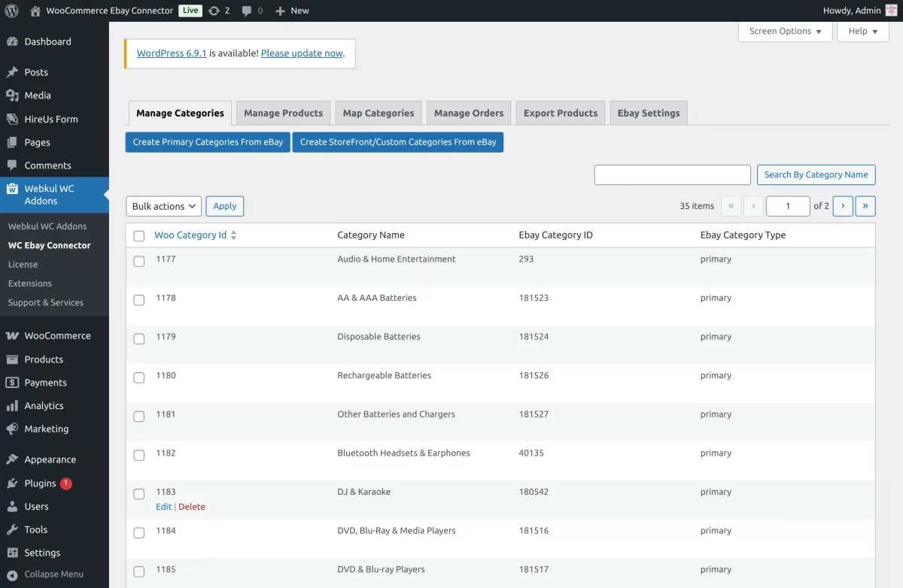Check the select-all checkbox in table header

[x=139, y=236]
